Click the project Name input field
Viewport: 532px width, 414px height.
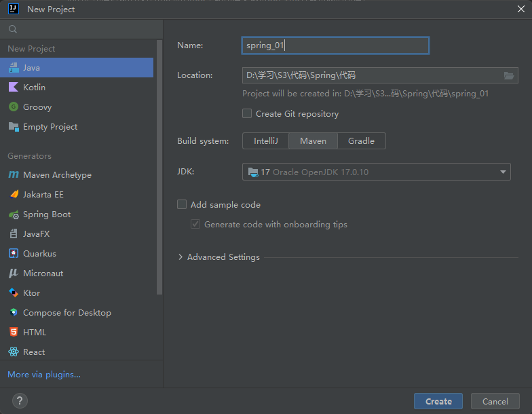335,45
